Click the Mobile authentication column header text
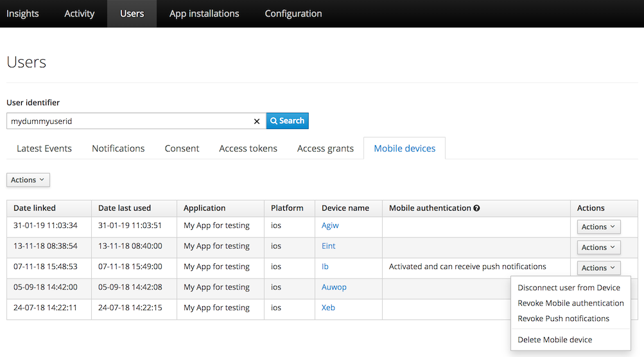The width and height of the screenshot is (644, 357). pos(430,208)
